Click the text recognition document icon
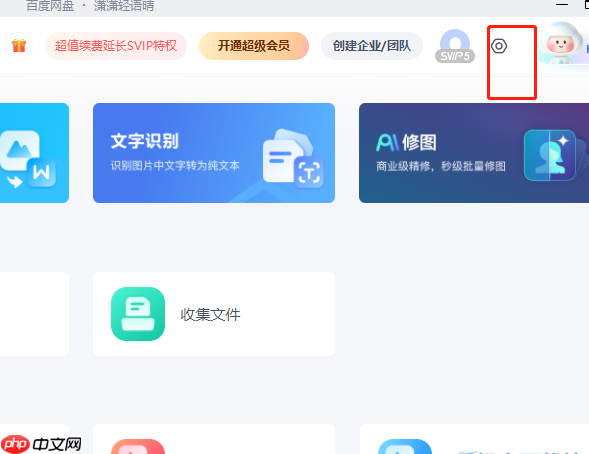 tap(293, 158)
